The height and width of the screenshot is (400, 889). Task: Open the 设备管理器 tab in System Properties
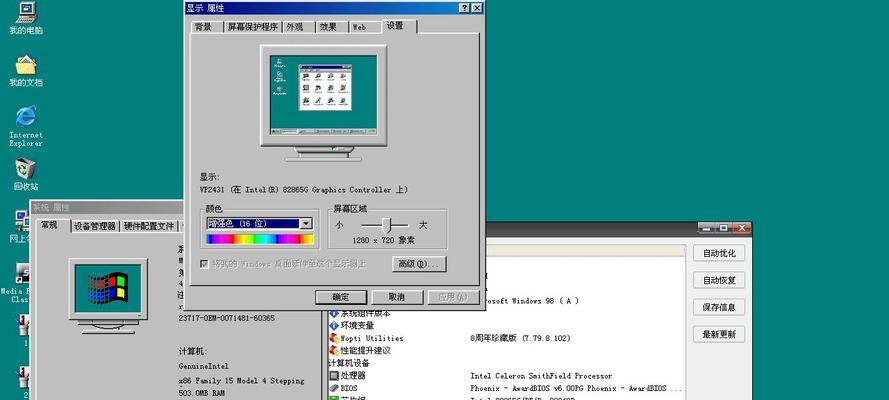[x=95, y=226]
